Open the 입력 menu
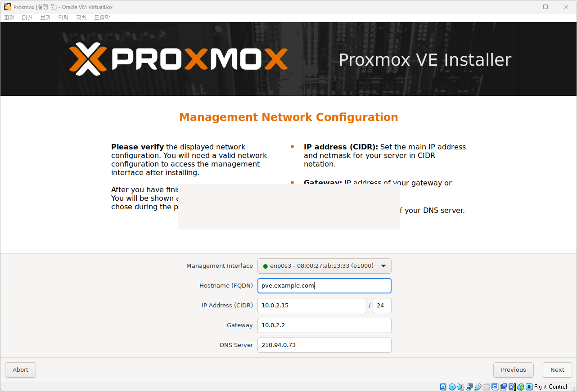577x392 pixels. pyautogui.click(x=63, y=18)
